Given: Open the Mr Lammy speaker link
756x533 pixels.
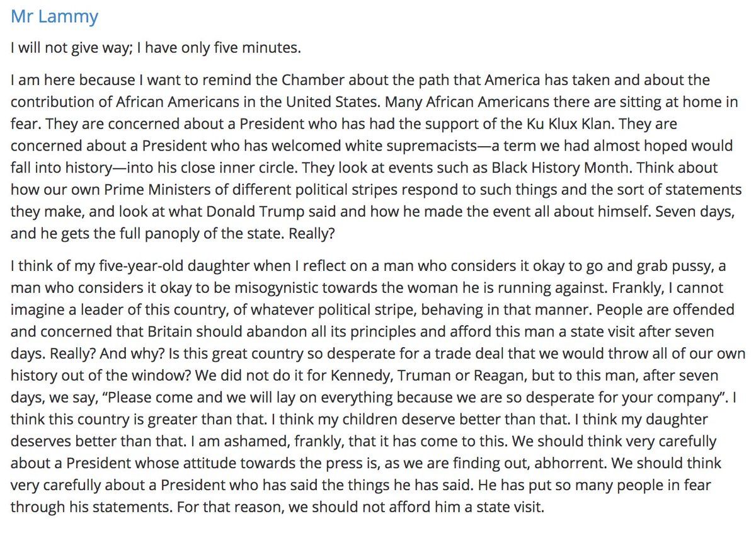Looking at the screenshot, I should click(54, 16).
